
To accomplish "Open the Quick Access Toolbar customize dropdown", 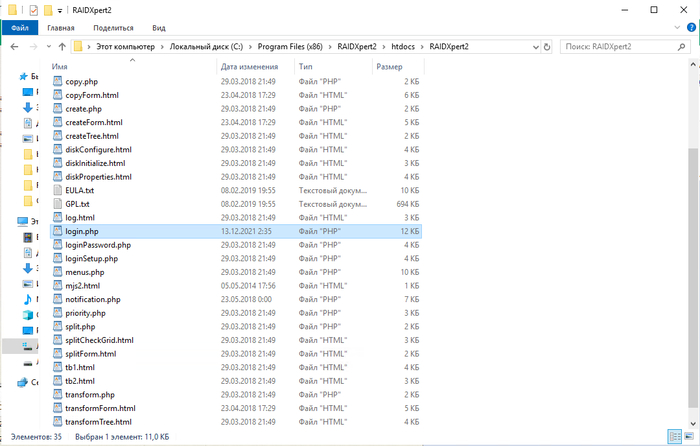I will pyautogui.click(x=60, y=11).
